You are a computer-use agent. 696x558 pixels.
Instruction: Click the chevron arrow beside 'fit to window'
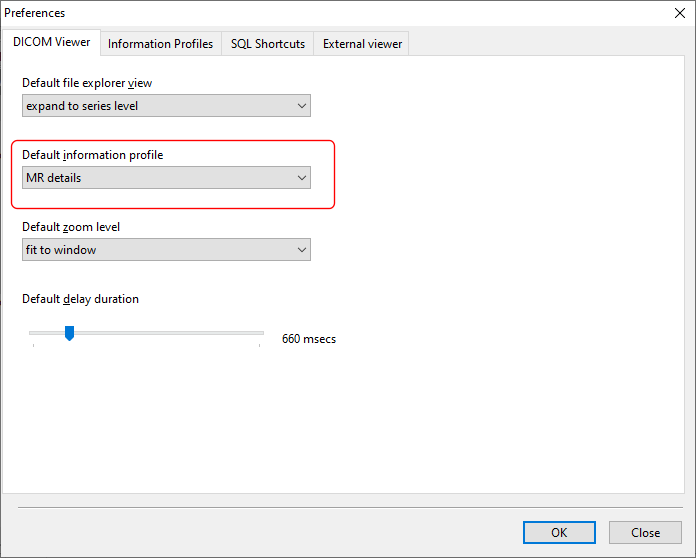pyautogui.click(x=302, y=250)
